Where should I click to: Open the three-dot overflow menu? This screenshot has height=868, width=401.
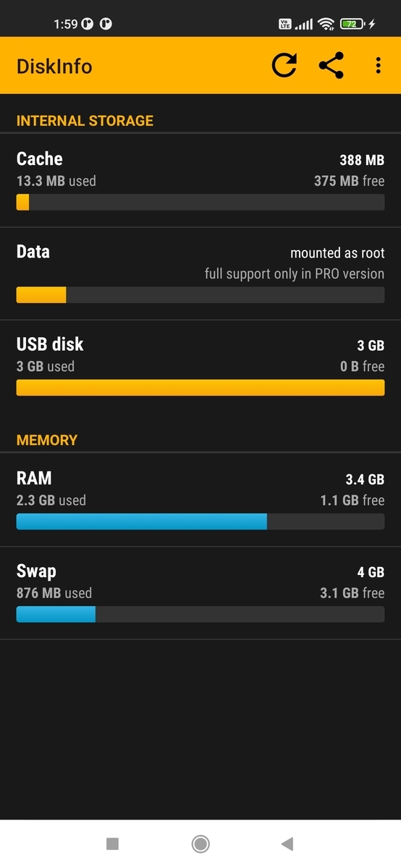coord(378,66)
